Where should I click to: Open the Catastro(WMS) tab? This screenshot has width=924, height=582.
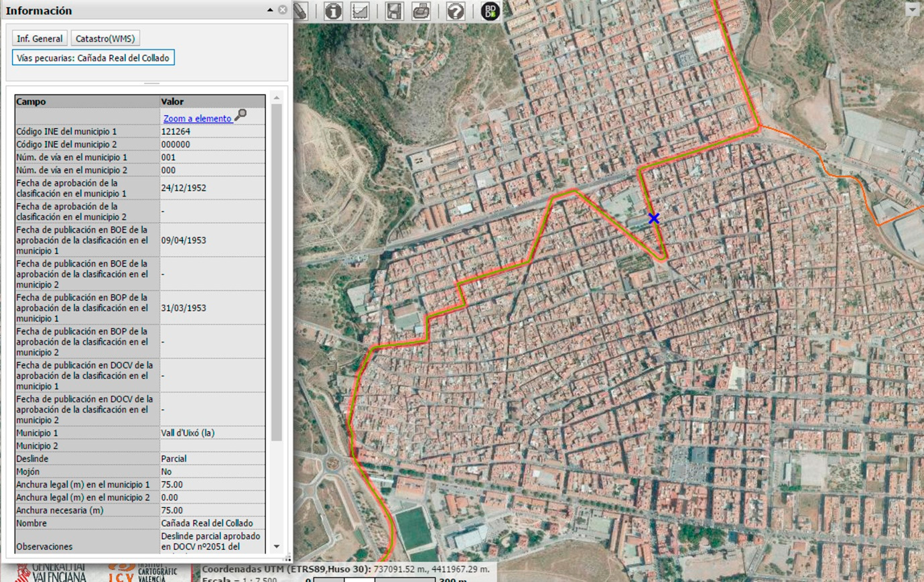(106, 38)
